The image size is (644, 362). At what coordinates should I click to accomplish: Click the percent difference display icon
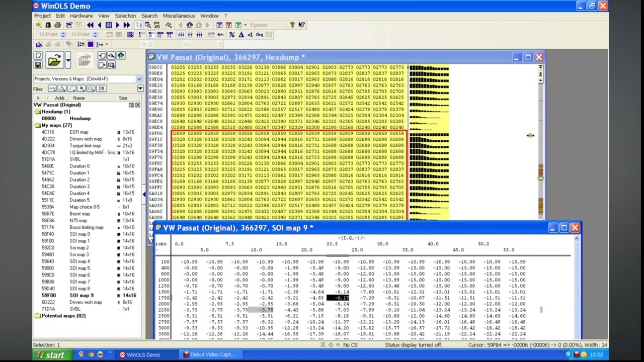coord(231,35)
